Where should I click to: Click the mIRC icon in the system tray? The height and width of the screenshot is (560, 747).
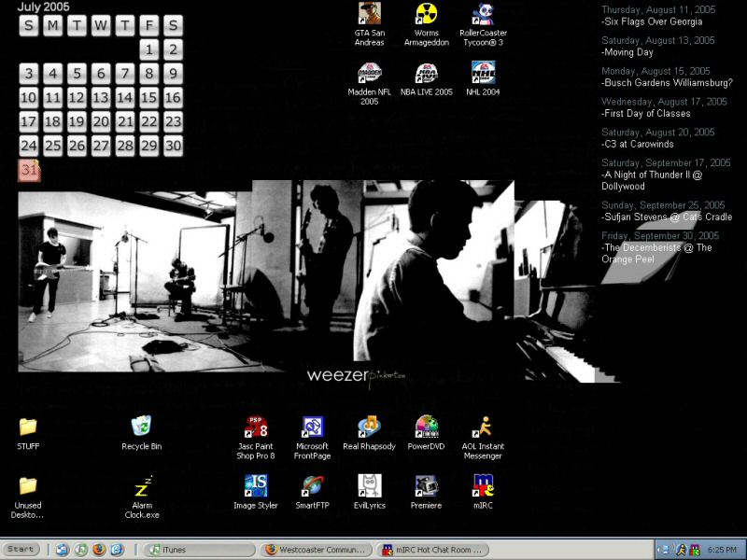click(695, 550)
